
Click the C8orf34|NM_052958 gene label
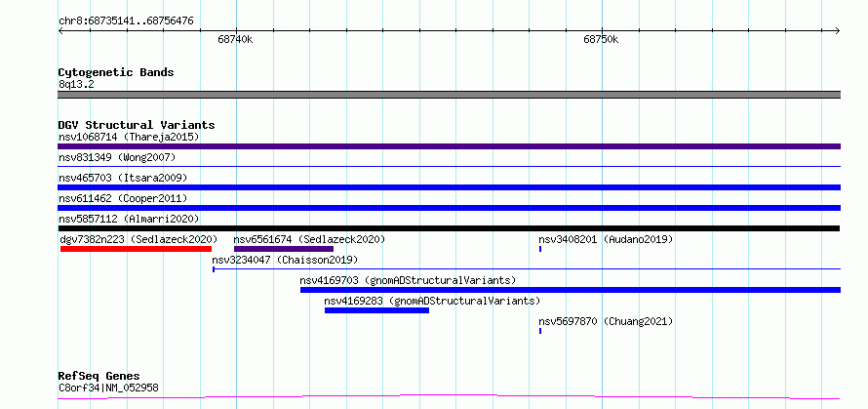pyautogui.click(x=108, y=388)
